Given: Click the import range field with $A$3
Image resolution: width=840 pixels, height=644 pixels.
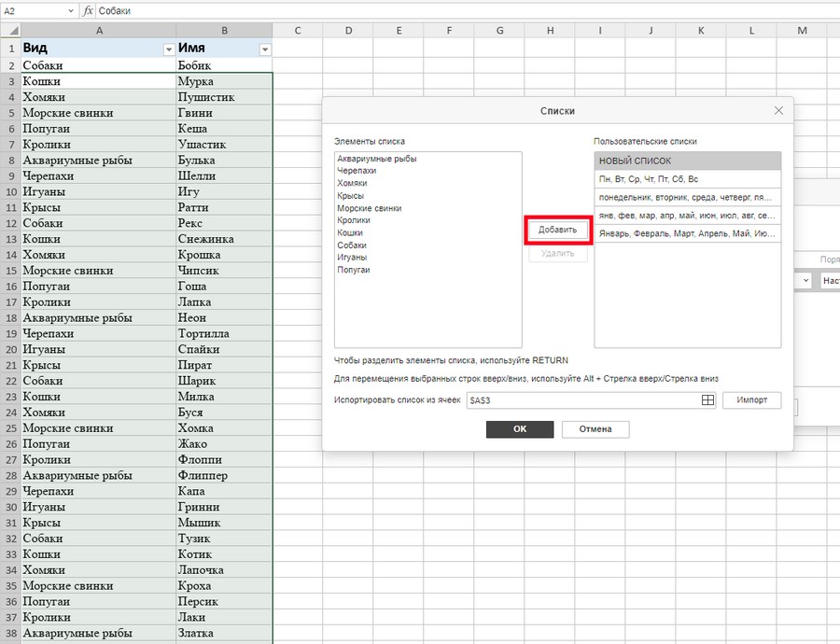Looking at the screenshot, I should point(583,400).
